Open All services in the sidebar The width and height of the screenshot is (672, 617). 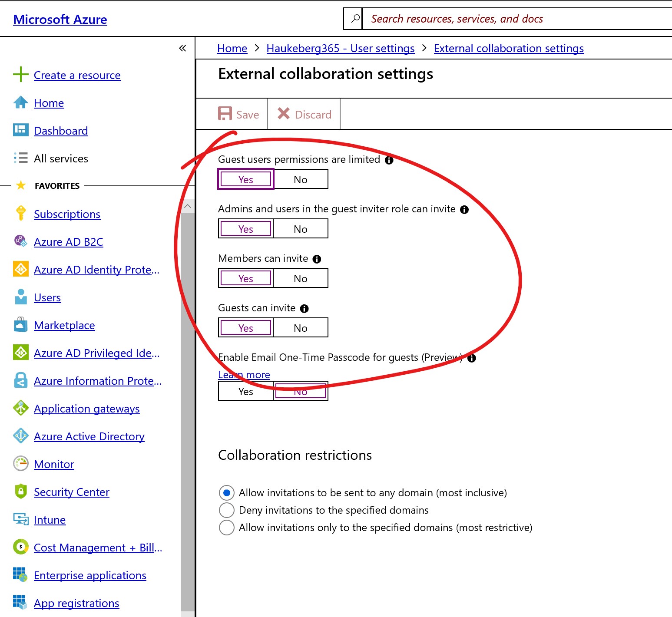[61, 158]
